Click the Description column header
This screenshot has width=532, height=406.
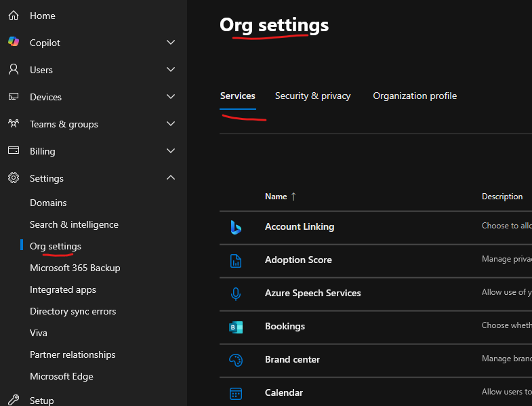pyautogui.click(x=502, y=197)
